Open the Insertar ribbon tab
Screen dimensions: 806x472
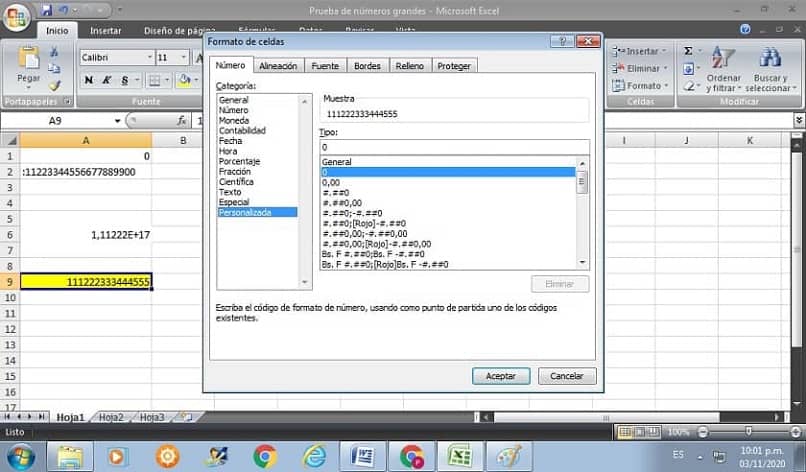(x=105, y=31)
